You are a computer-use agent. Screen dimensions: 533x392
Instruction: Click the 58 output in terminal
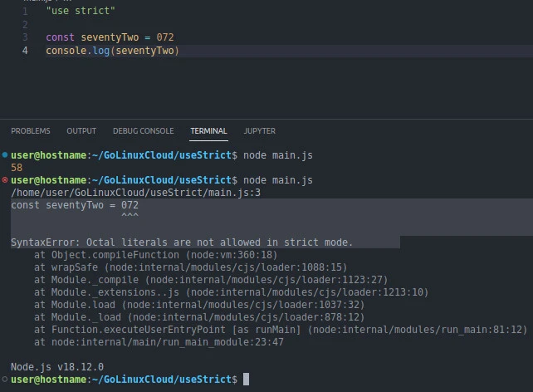point(17,168)
